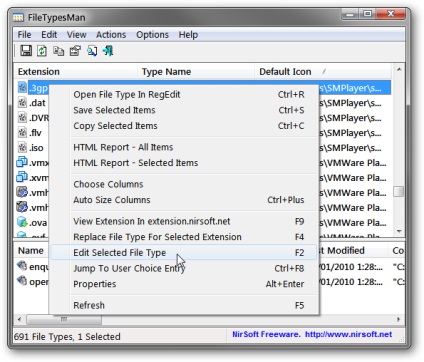
Task: Click the Save toolbar icon
Action: click(26, 51)
